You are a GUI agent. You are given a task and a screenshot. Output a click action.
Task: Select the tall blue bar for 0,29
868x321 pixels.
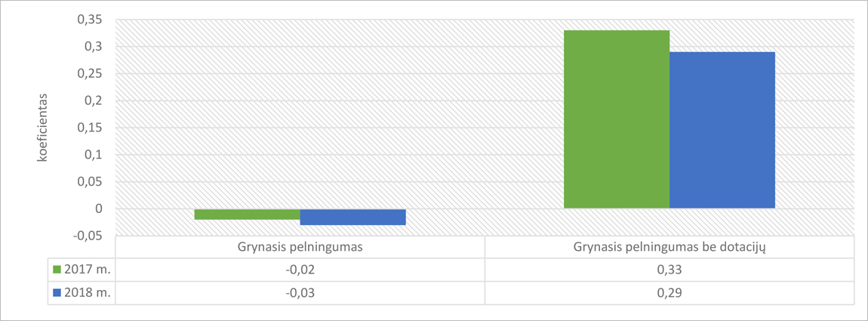(722, 130)
